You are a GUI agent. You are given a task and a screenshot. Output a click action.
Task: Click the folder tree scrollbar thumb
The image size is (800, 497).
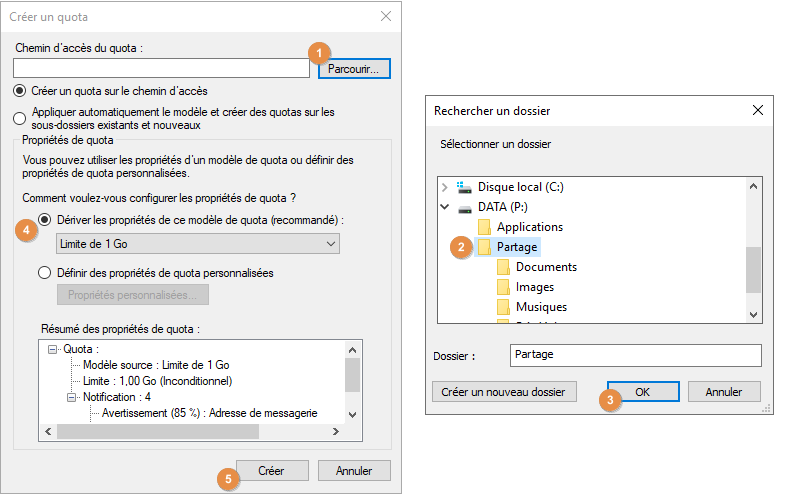click(x=753, y=270)
